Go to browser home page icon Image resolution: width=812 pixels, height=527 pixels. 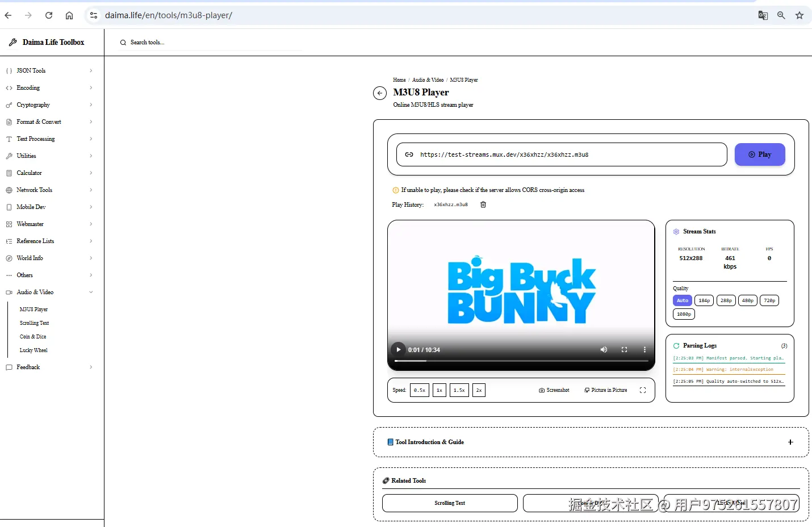coord(69,15)
